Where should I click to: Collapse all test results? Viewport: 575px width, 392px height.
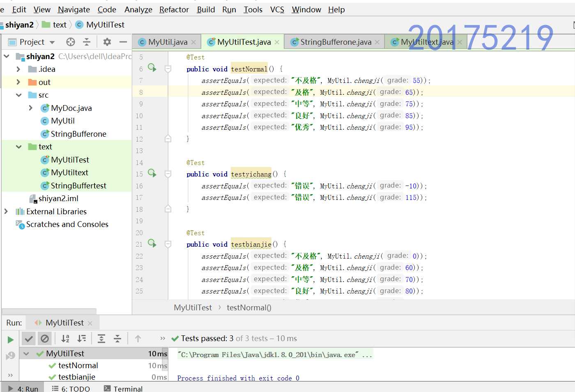pyautogui.click(x=117, y=339)
